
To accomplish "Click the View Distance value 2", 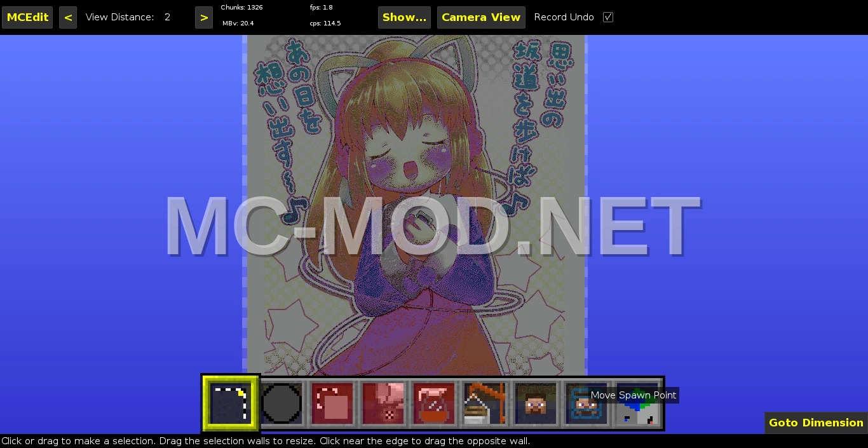I will pos(168,17).
